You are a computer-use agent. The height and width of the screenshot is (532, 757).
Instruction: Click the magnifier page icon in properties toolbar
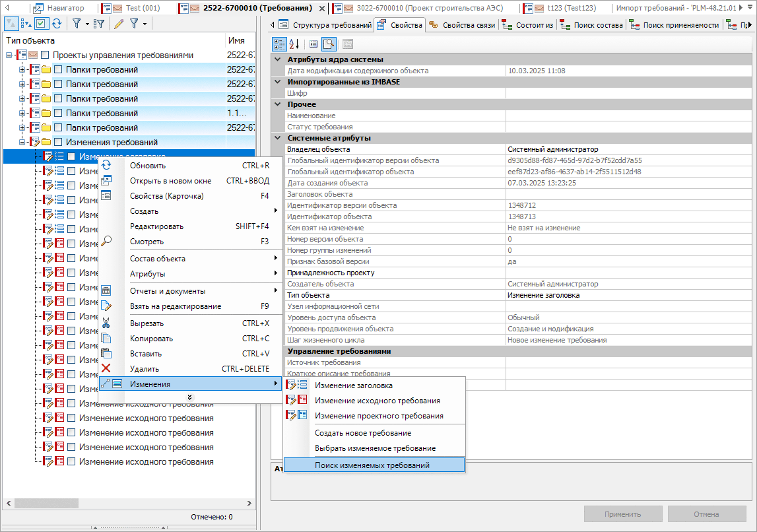[x=329, y=44]
